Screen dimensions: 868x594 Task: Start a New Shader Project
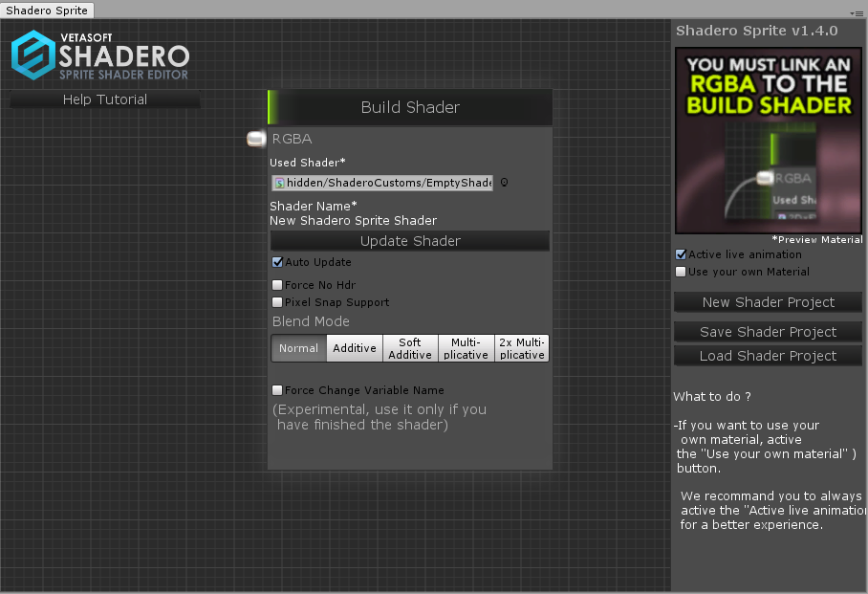tap(768, 302)
